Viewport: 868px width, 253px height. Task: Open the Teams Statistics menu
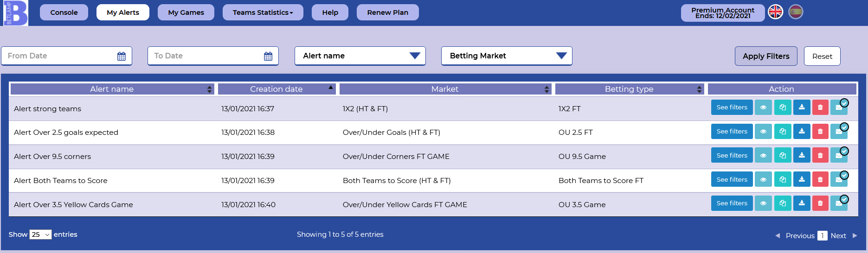tap(263, 13)
